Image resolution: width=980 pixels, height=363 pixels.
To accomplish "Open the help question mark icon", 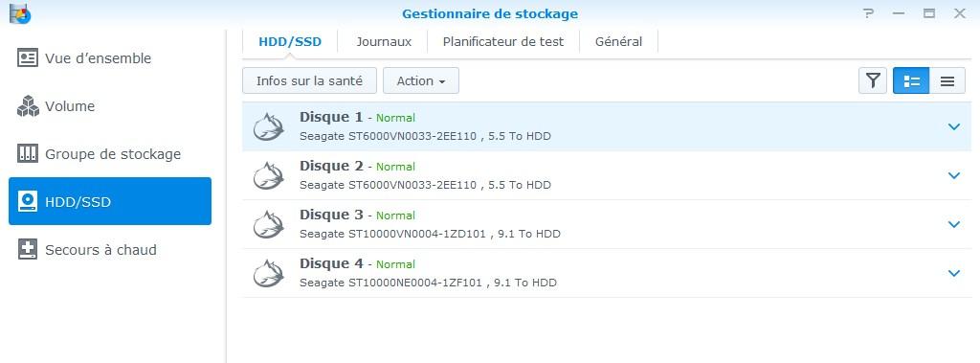I will (868, 13).
